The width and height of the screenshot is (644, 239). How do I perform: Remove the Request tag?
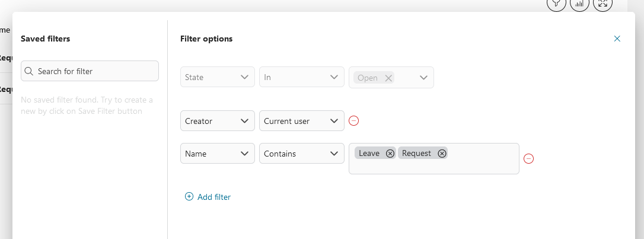(x=441, y=154)
